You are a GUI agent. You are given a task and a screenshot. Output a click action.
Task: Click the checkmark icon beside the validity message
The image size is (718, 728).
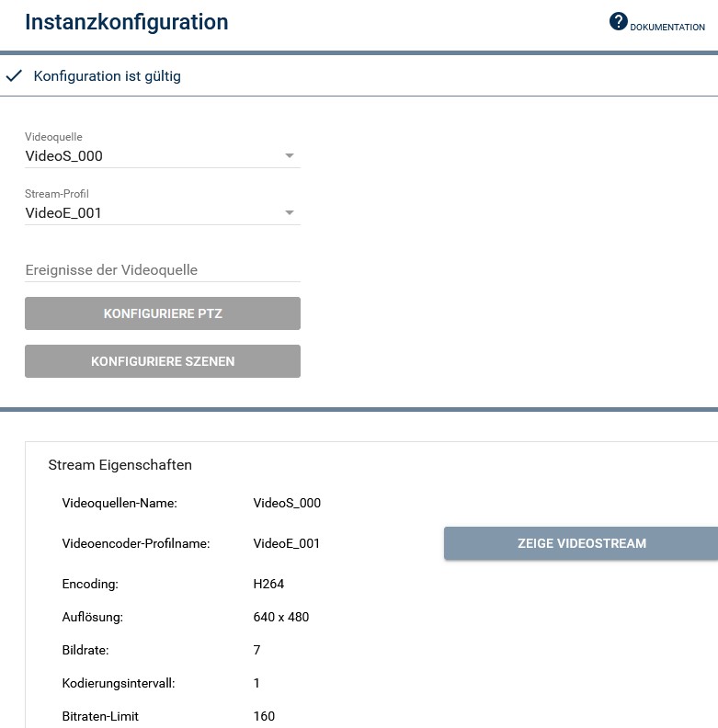click(x=14, y=76)
